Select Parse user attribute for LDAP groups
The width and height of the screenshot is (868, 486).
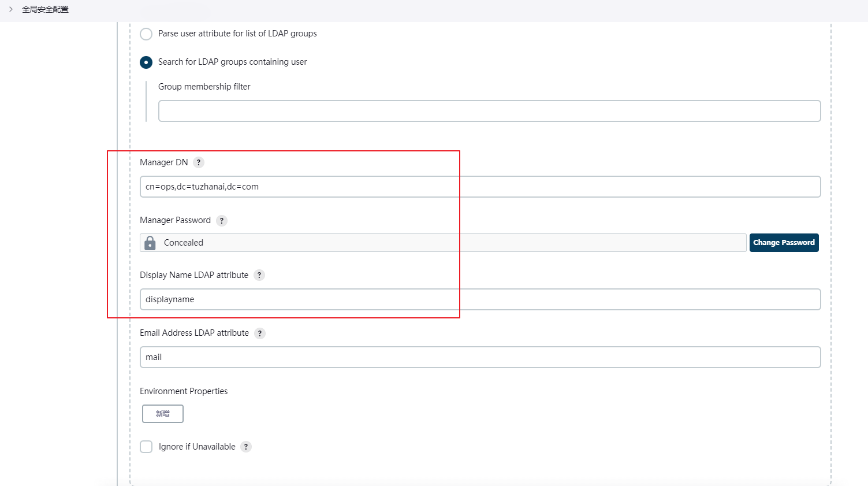146,34
